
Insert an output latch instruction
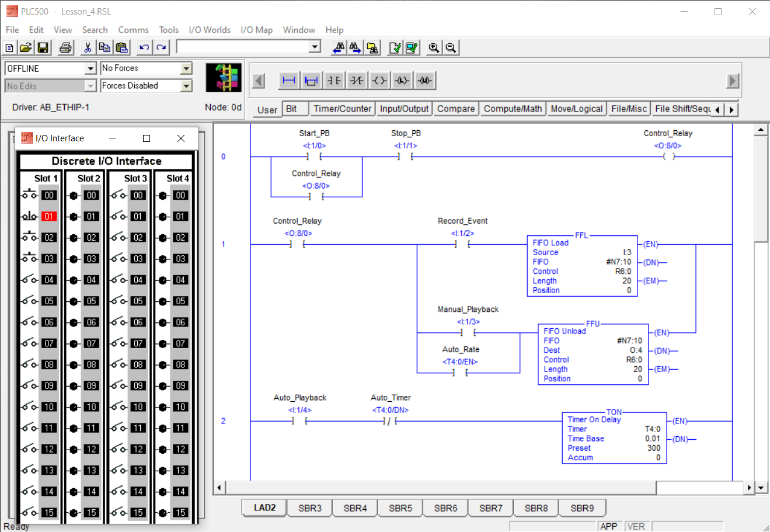coord(402,81)
